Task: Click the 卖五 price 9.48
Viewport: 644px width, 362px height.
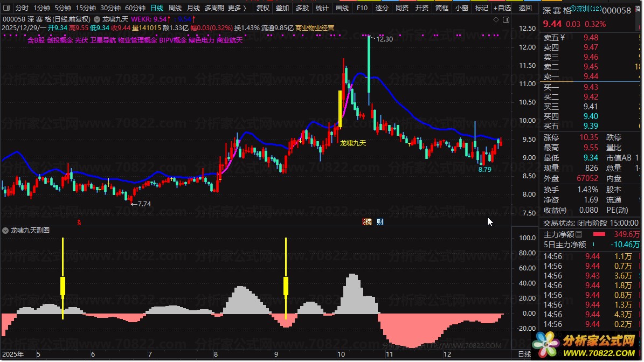Action: point(591,38)
